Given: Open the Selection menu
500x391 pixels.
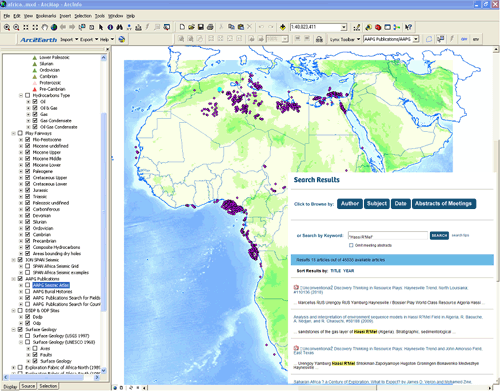Looking at the screenshot, I should tap(83, 16).
